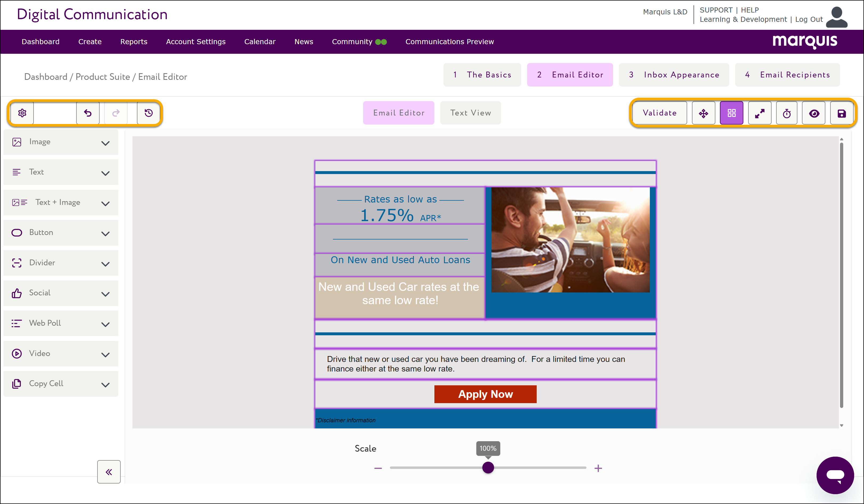Click the Validate button

point(659,113)
